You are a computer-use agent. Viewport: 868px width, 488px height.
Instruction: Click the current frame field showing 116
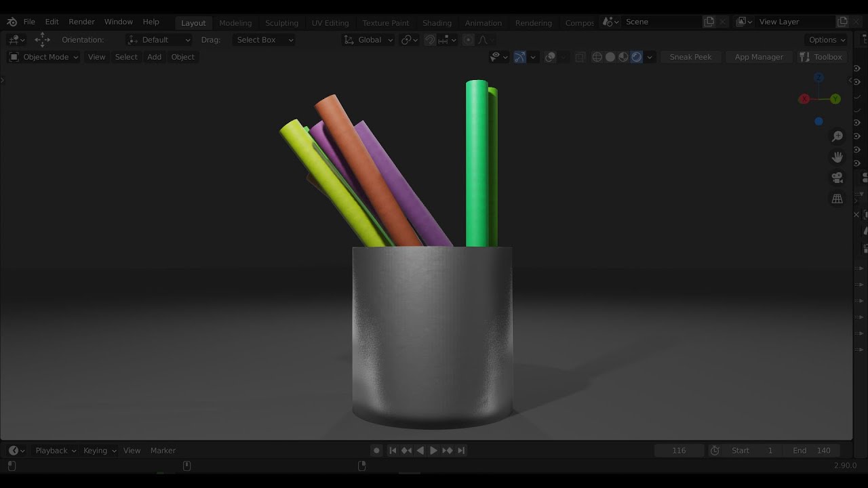point(679,450)
